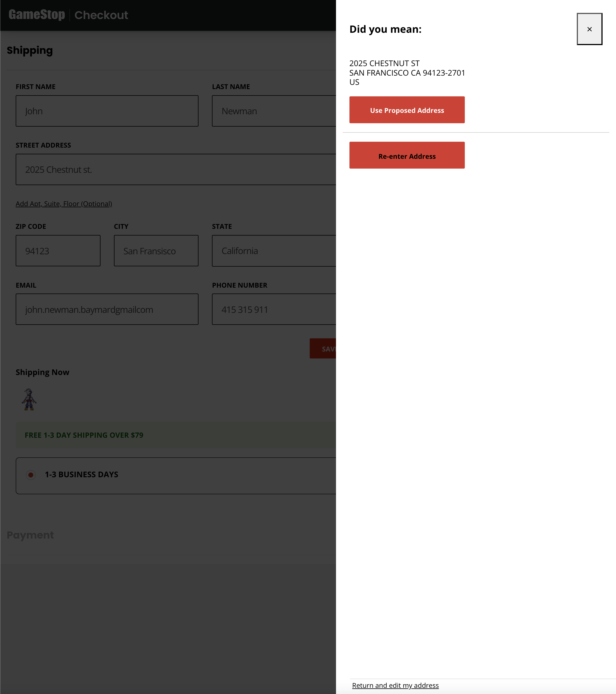Click the Payment section heading
Viewport: 616px width, 694px height.
[30, 535]
